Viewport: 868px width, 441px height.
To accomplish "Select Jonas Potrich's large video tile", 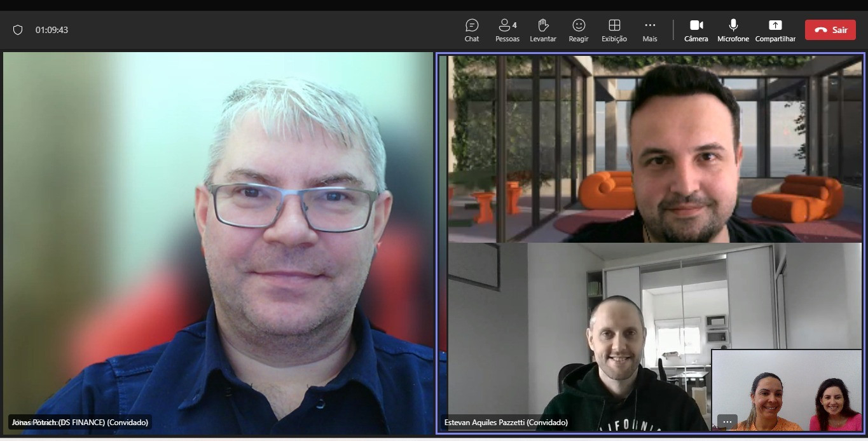I will pyautogui.click(x=217, y=241).
